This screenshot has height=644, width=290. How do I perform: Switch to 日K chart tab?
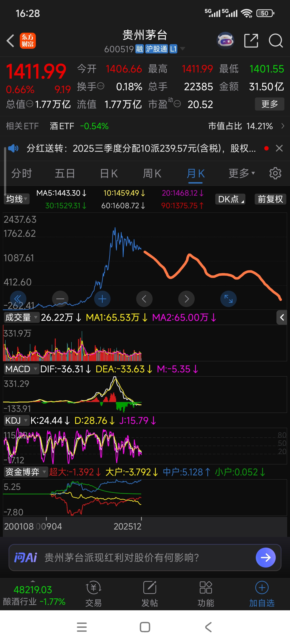pyautogui.click(x=109, y=173)
